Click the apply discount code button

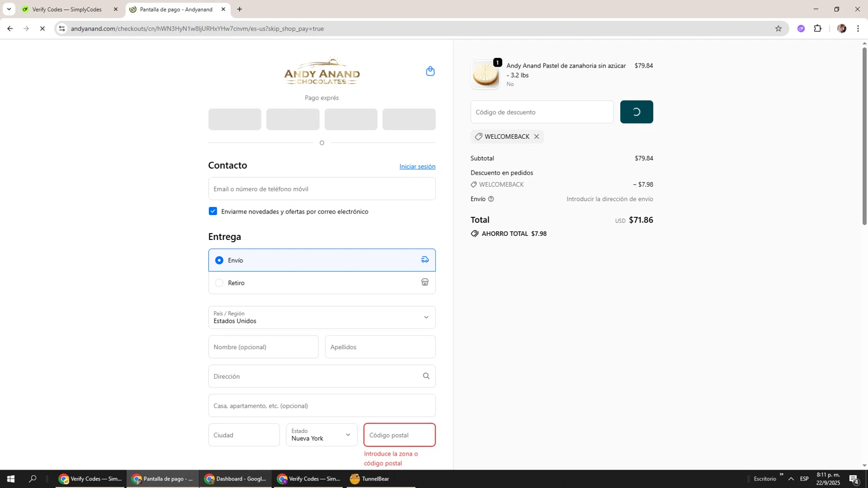click(x=637, y=112)
